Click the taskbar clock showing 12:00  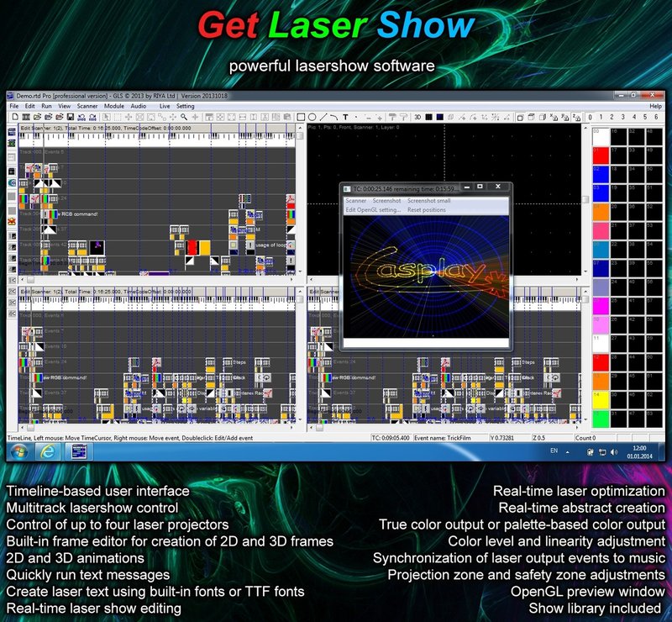coord(639,451)
